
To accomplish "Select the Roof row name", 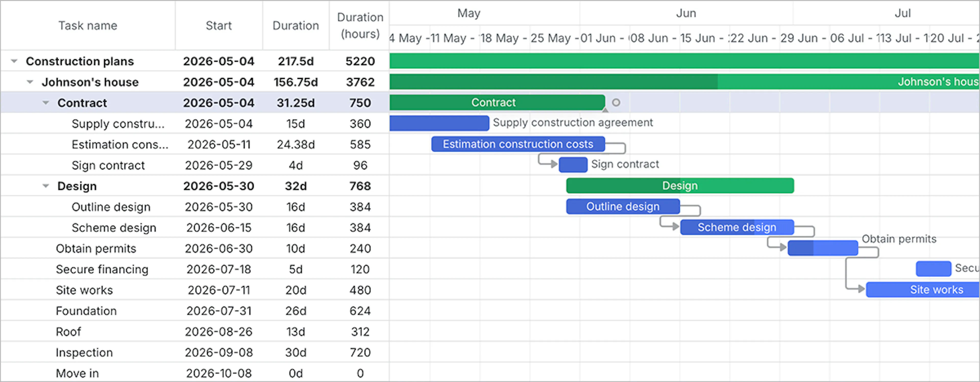I will click(68, 332).
